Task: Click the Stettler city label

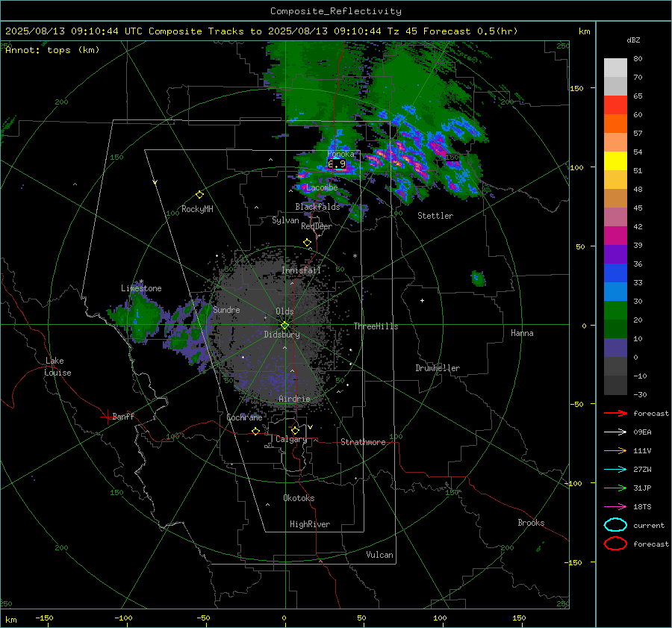Action: click(435, 216)
